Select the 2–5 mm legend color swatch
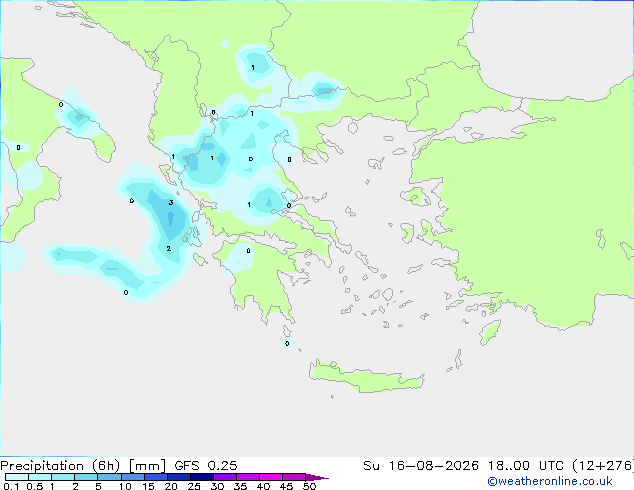Viewport: 634px width, 490px height. [x=86, y=477]
